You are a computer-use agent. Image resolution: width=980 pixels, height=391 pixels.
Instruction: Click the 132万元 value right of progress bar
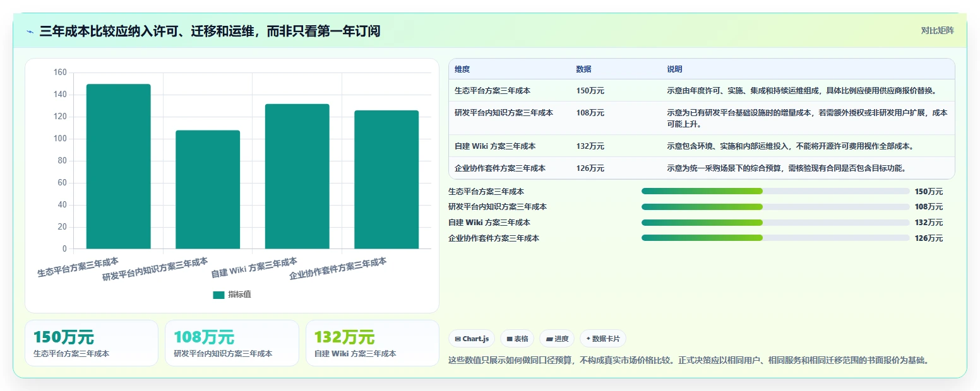928,223
